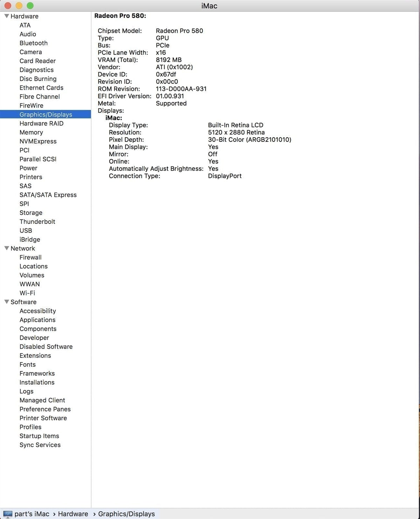Show installed Extensions information

coord(35,355)
